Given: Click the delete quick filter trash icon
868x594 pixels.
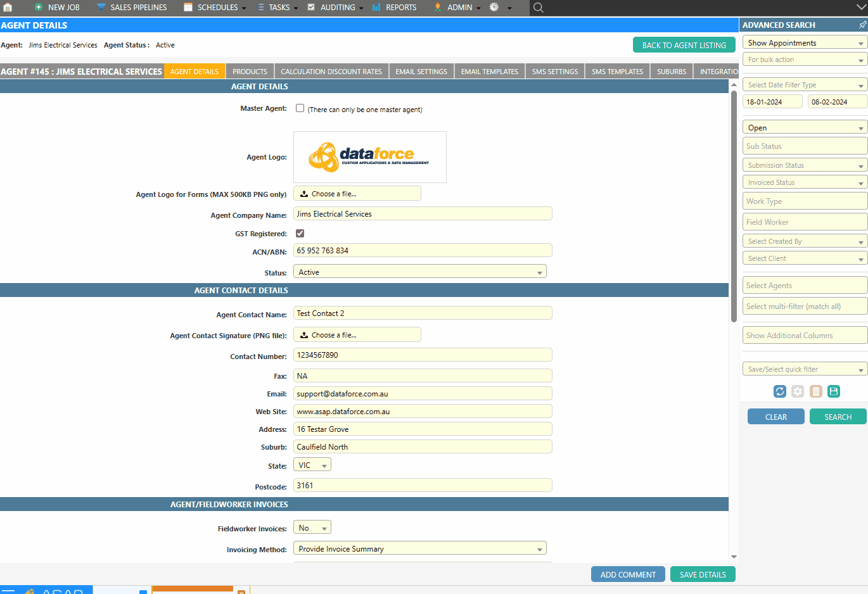Looking at the screenshot, I should click(x=816, y=391).
